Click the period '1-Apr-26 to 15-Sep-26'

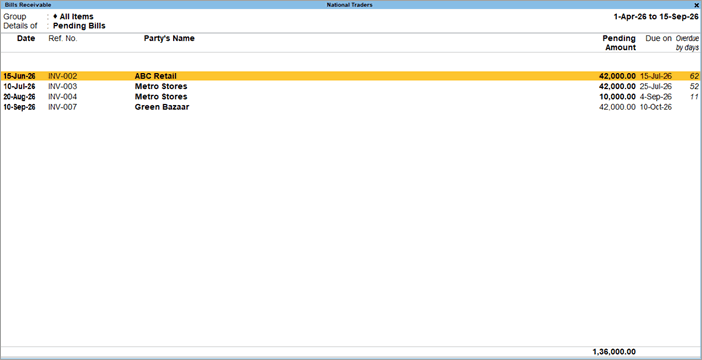click(656, 17)
